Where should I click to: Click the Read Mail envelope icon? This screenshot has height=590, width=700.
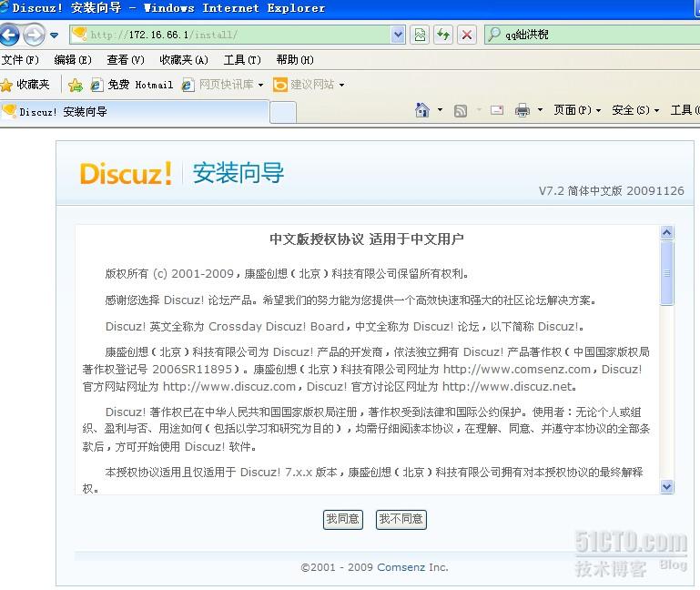[496, 110]
